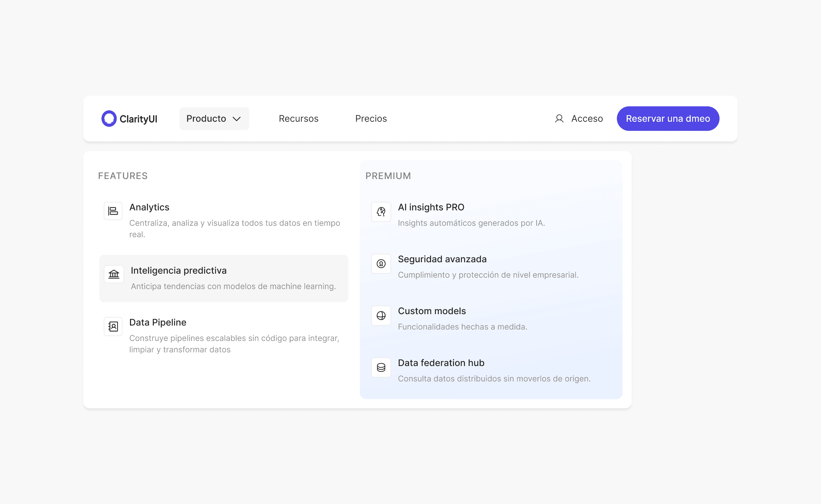Choose the Data Pipeline title
Viewport: 821px width, 504px height.
[158, 322]
